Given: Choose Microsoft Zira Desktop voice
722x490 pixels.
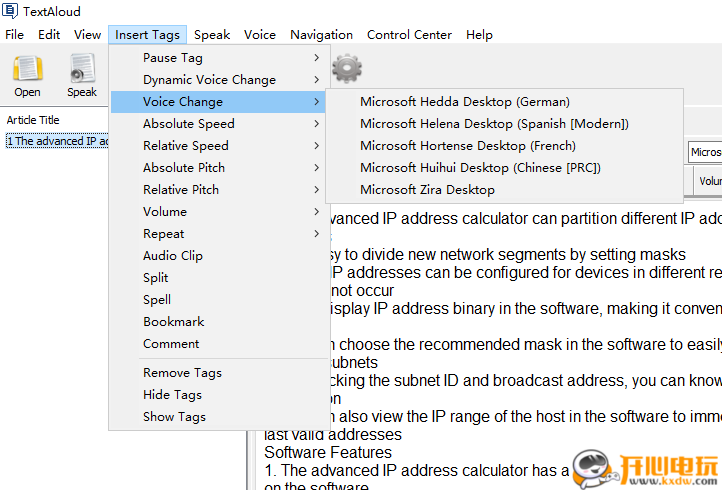Looking at the screenshot, I should [427, 190].
